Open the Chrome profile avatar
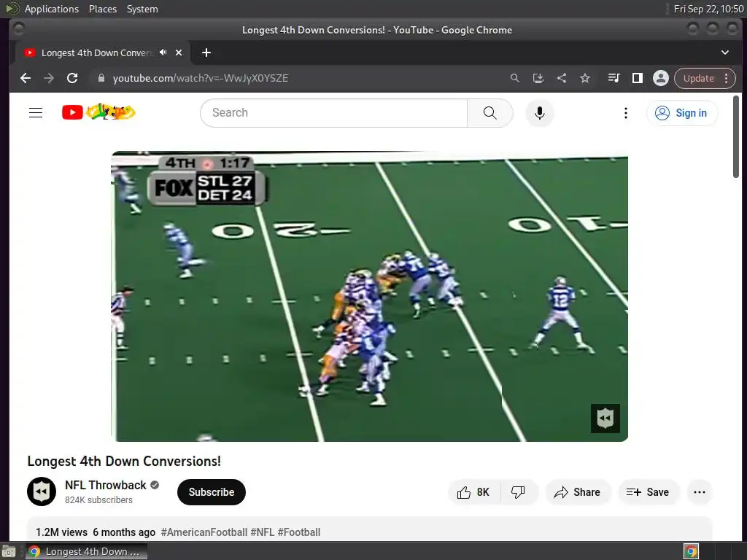Screen dimensions: 747x560 tap(661, 78)
